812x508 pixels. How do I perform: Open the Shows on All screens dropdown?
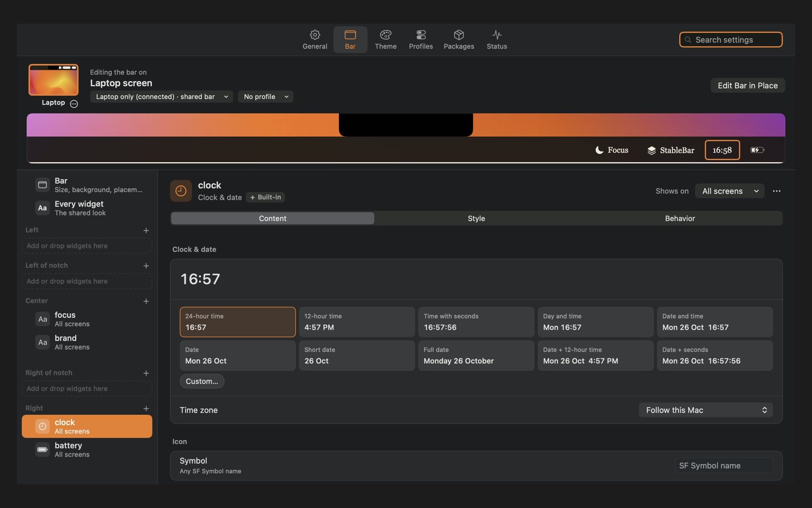click(730, 191)
